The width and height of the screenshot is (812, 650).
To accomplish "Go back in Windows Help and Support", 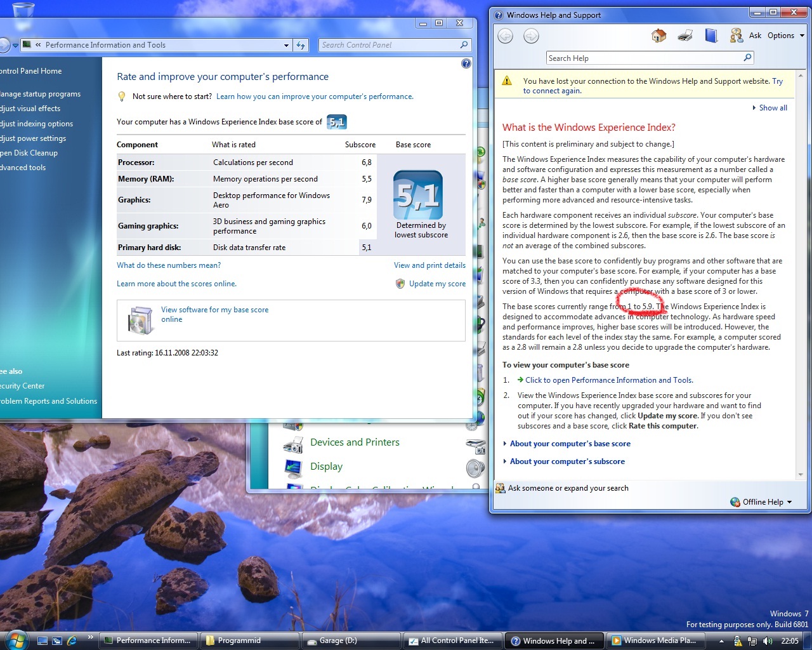I will pos(506,36).
